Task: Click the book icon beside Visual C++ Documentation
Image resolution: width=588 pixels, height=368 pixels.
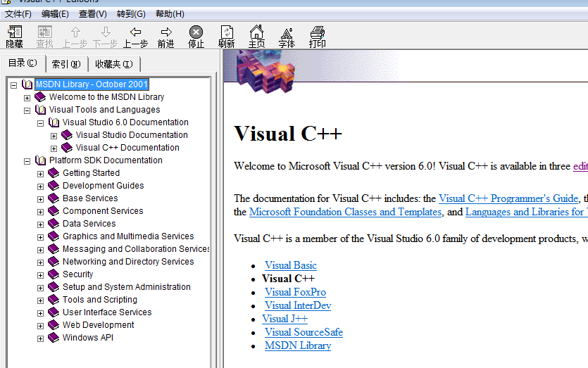Action: (67, 148)
